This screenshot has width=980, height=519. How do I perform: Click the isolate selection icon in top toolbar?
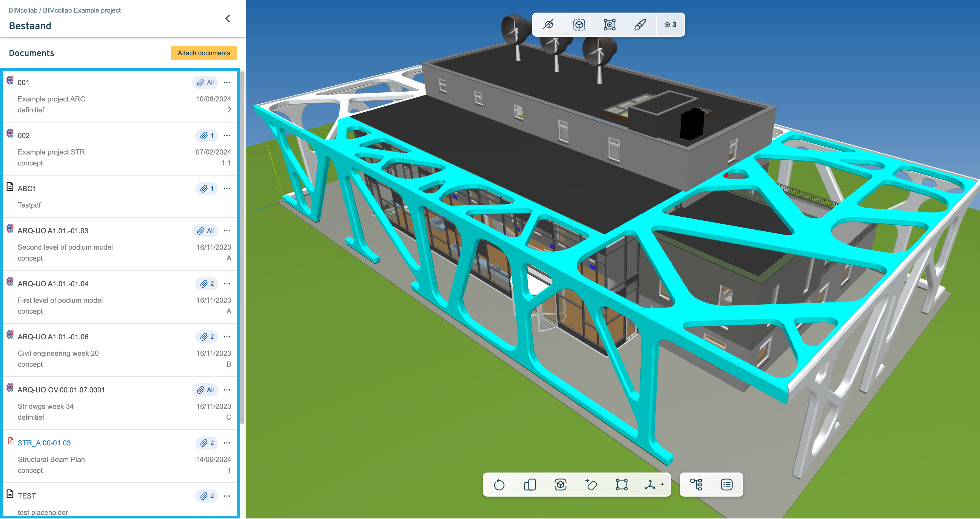(579, 25)
